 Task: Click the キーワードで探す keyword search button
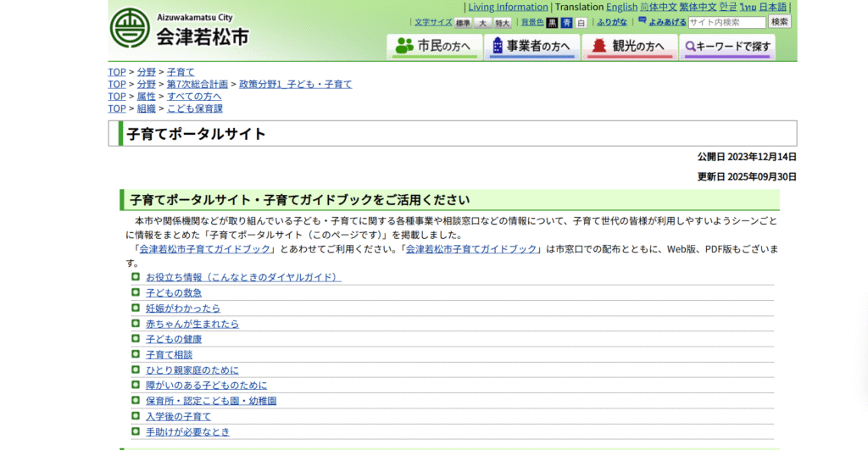tap(728, 47)
